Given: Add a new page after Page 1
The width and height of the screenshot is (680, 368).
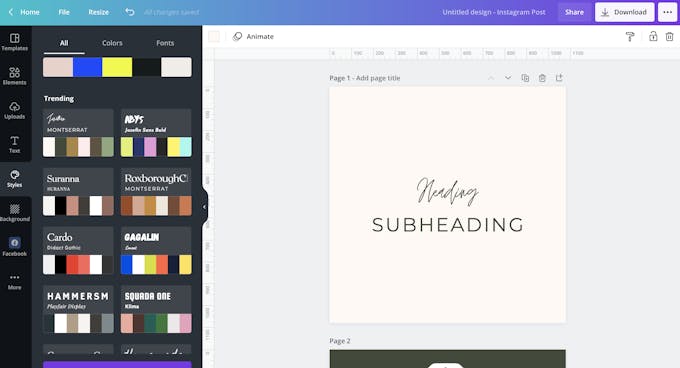Looking at the screenshot, I should click(559, 78).
